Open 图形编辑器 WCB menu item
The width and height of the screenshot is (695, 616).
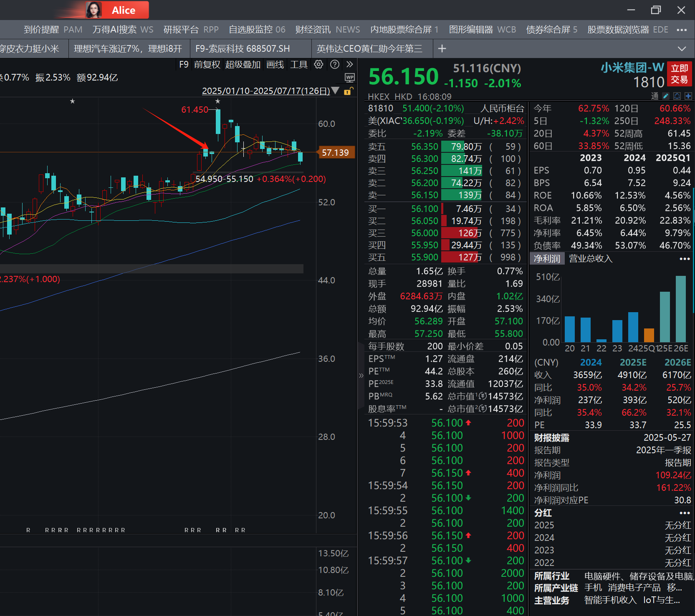tap(482, 30)
